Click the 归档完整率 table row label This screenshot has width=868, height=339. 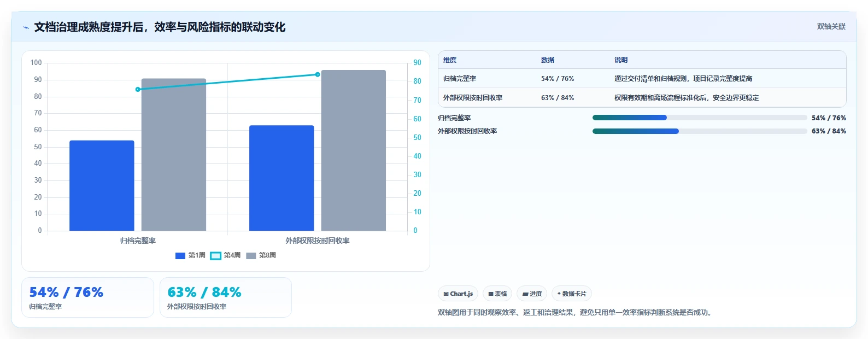point(460,79)
